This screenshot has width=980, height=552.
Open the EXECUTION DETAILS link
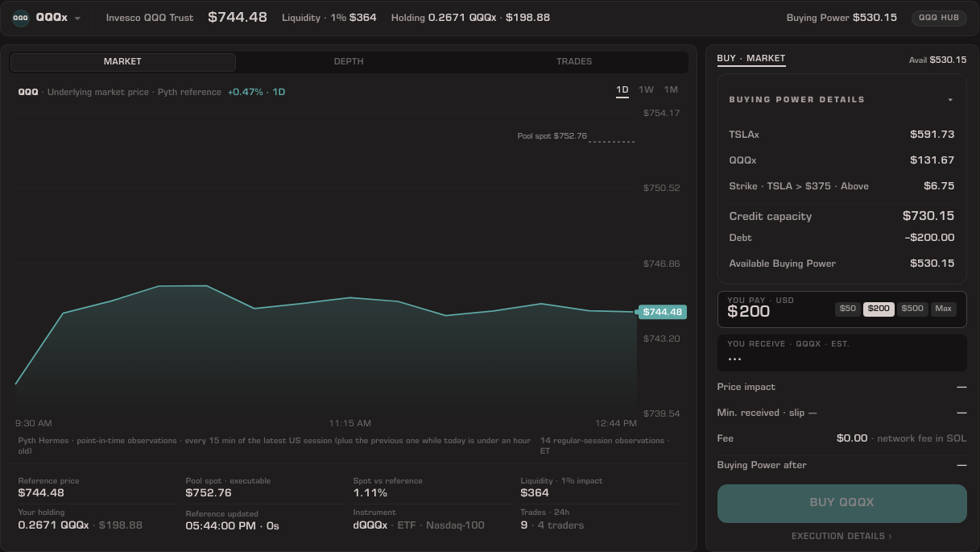point(841,536)
